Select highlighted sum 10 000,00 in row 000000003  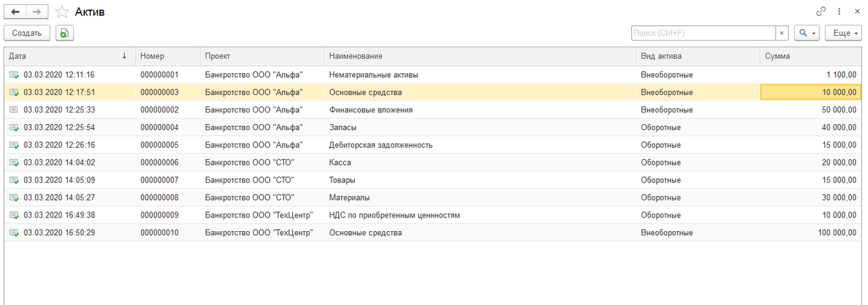tap(810, 92)
